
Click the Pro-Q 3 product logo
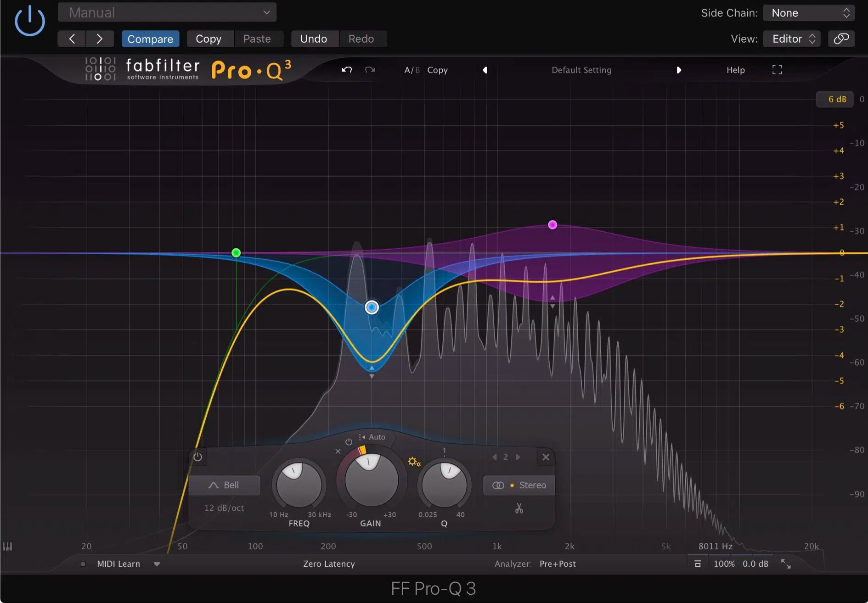(251, 70)
